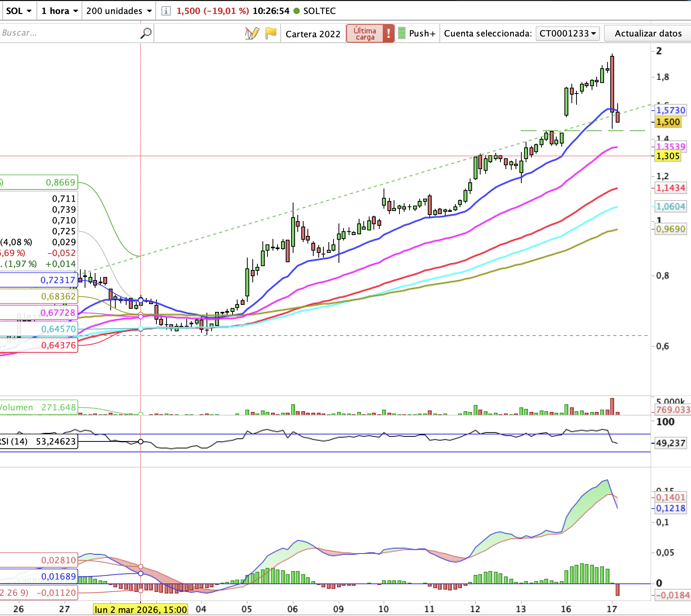Toggle the Última carga button
Viewport: 691px width, 616px height.
pos(365,33)
